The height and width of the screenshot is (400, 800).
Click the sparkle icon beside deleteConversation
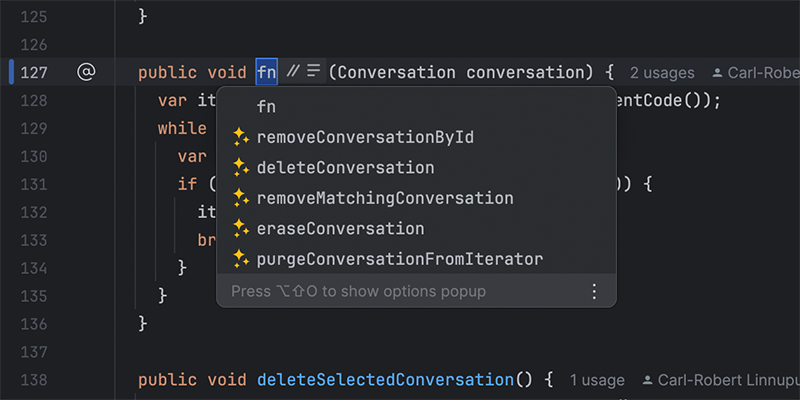240,167
